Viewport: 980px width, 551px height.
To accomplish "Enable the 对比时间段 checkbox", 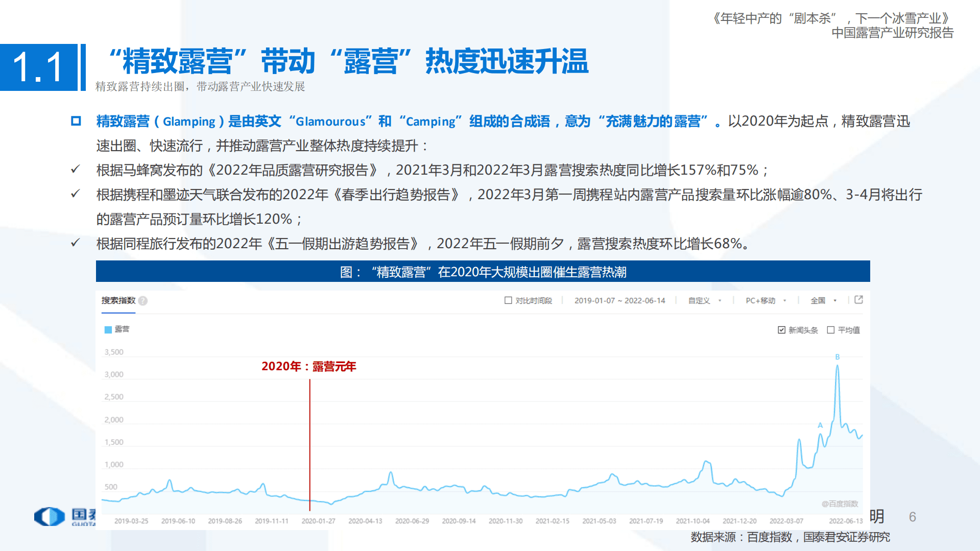I will (x=508, y=300).
